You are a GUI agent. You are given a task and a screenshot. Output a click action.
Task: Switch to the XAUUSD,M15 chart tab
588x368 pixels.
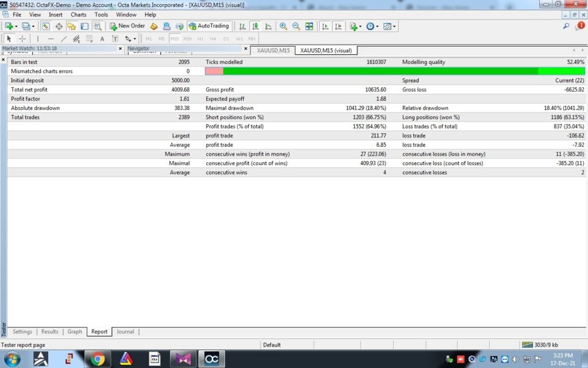coord(273,51)
